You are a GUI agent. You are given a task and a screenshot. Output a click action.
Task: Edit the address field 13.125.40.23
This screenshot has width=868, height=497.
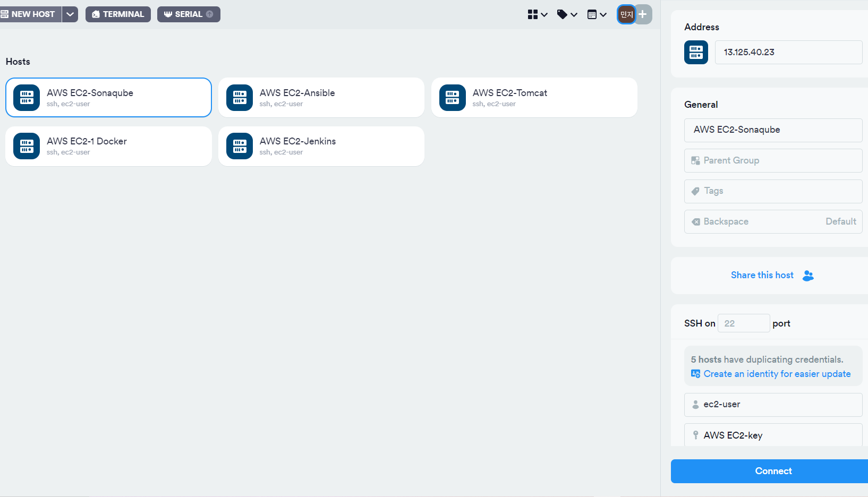click(788, 52)
